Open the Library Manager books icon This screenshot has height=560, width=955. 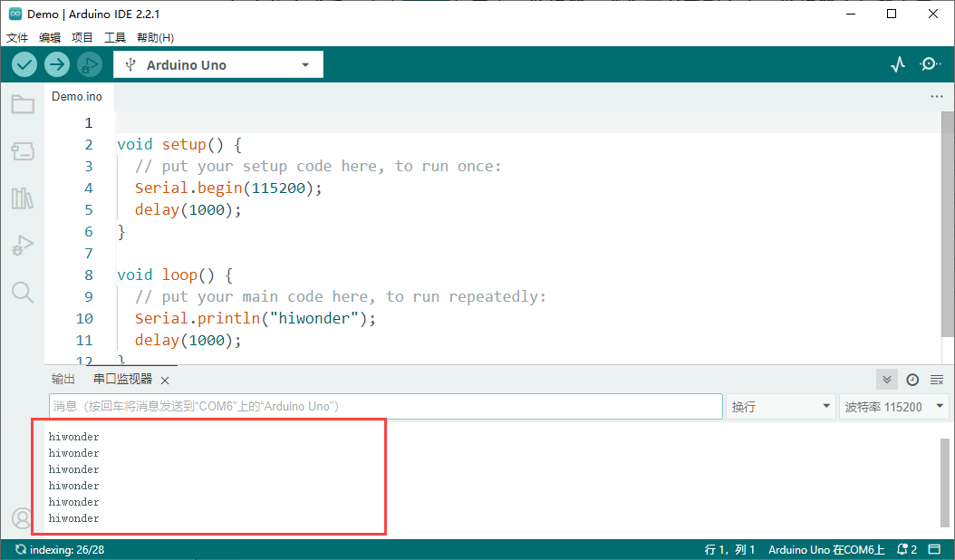23,198
